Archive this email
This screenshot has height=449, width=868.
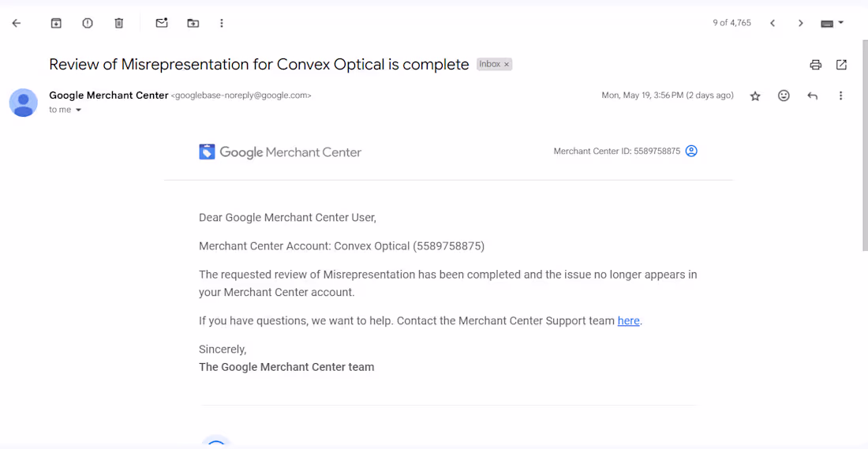[56, 23]
